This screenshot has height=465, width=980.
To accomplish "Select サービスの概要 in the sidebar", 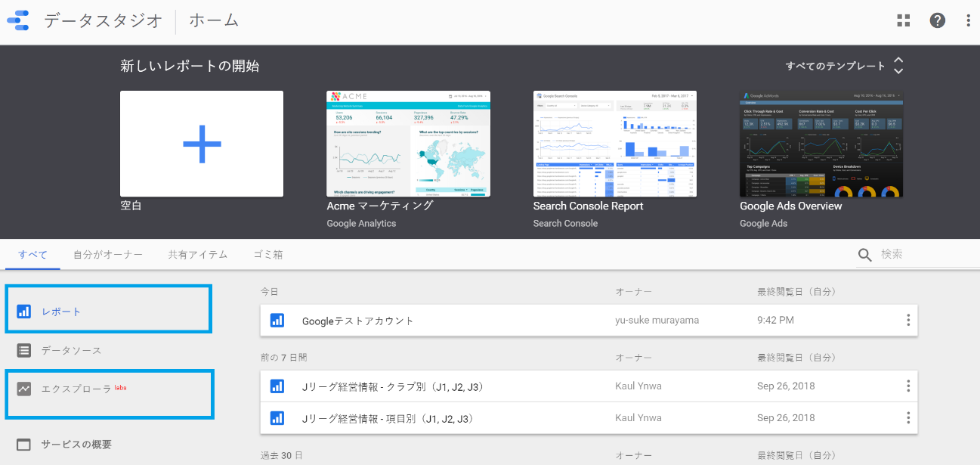I will [x=76, y=445].
